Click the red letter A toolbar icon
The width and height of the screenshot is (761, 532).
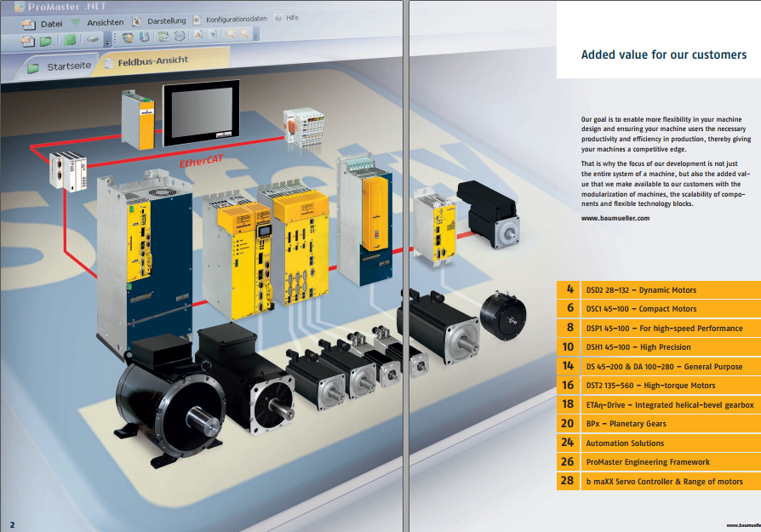(x=198, y=34)
